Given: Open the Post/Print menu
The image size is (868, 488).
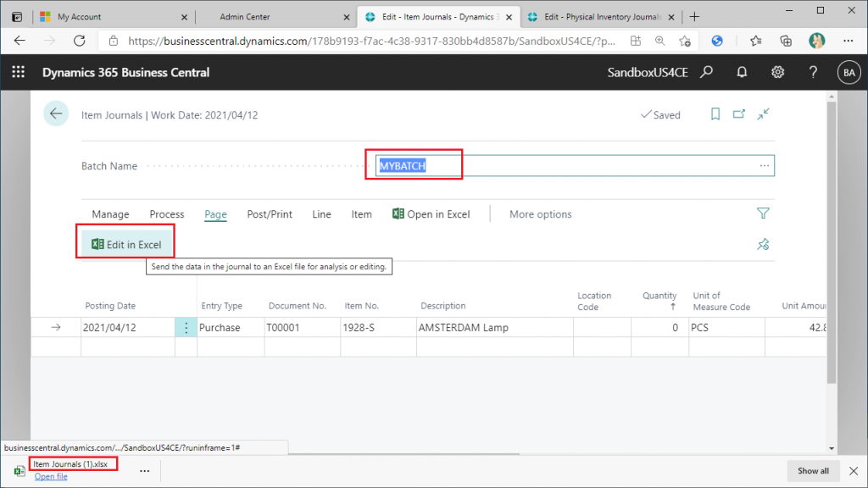Looking at the screenshot, I should [270, 214].
